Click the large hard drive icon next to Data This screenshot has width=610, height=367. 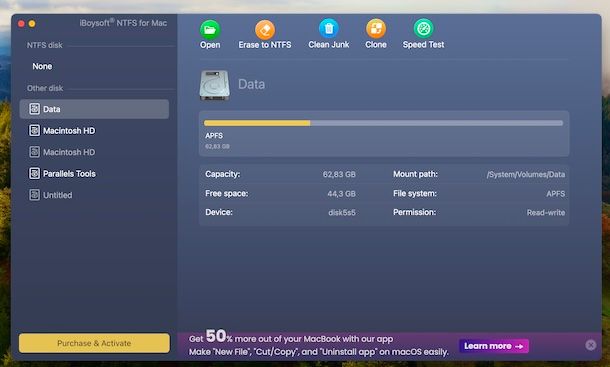214,85
